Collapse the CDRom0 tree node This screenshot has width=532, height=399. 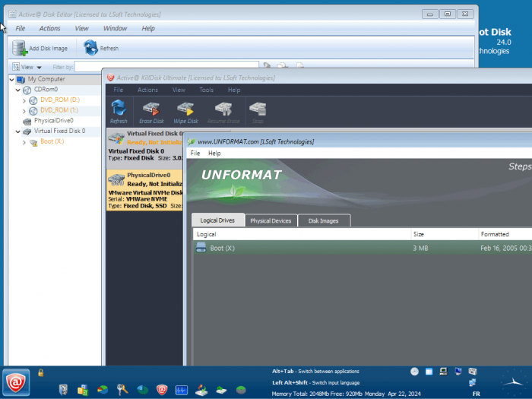click(17, 90)
